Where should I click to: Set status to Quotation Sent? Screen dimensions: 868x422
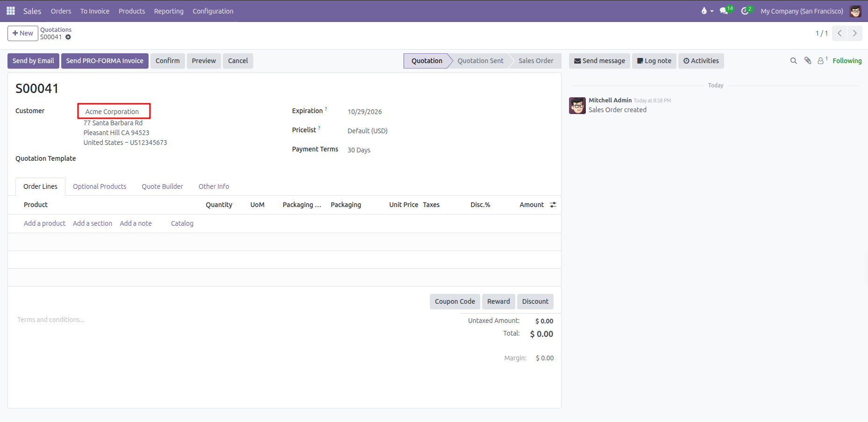480,61
